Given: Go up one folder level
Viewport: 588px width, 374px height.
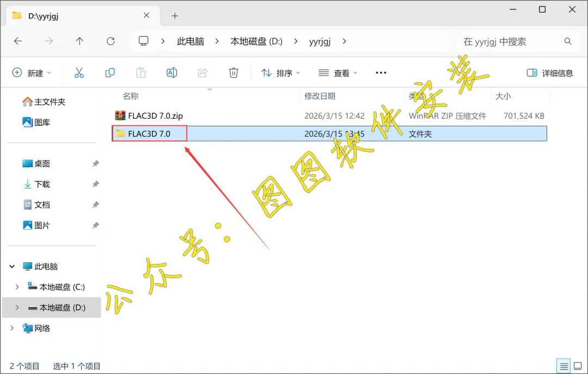Looking at the screenshot, I should point(79,41).
